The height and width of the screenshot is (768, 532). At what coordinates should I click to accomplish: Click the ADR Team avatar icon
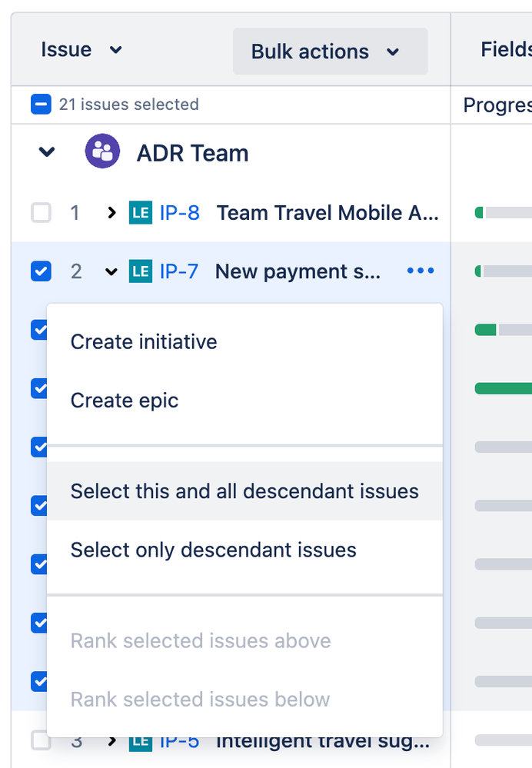click(x=102, y=151)
